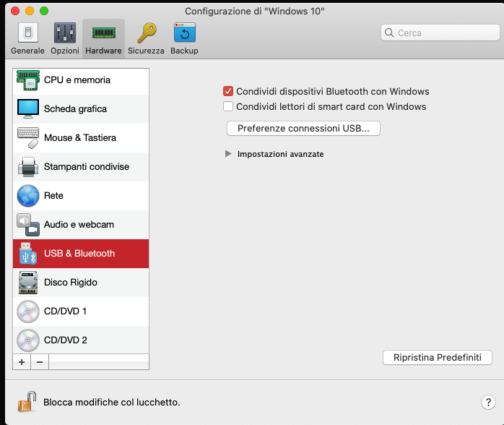Screen dimensions: 504x425
Task: Select CPU e memoria in sidebar
Action: pyautogui.click(x=81, y=80)
